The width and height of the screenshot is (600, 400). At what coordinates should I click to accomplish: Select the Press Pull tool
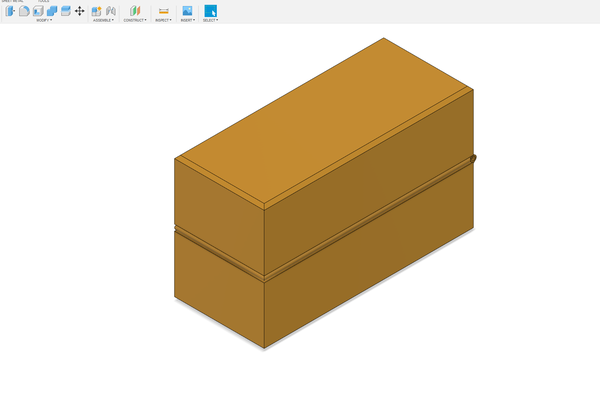coord(10,11)
